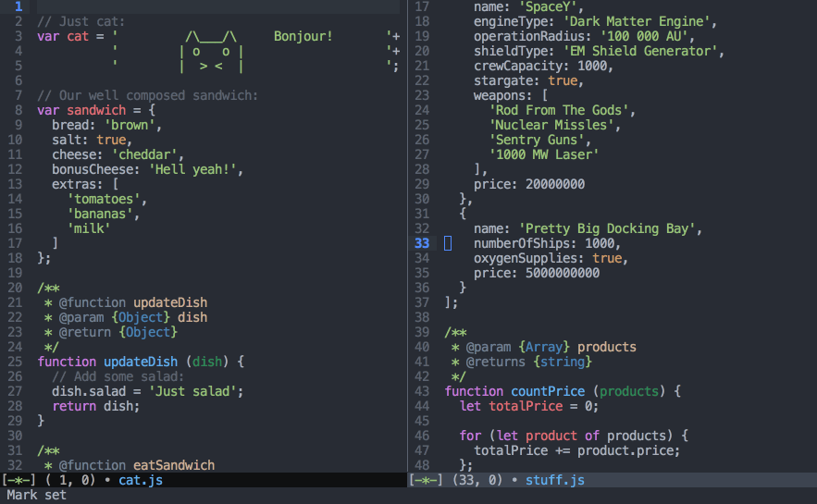Viewport: 817px width, 504px height.
Task: Click the 'price: 5000000000' line
Action: tap(536, 273)
